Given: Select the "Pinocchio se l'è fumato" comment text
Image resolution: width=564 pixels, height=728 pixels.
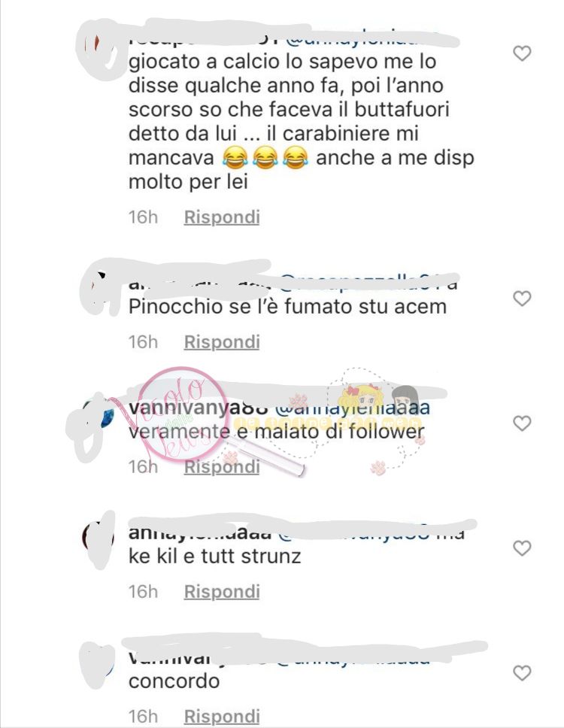Looking at the screenshot, I should tap(287, 307).
